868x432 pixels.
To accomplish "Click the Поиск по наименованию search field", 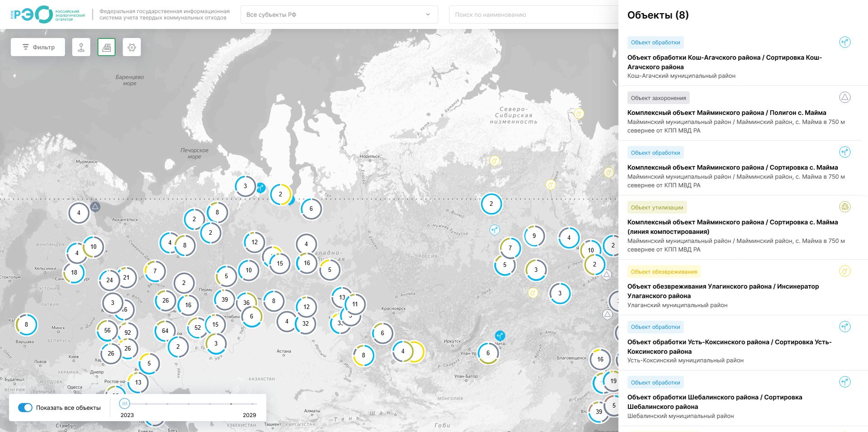I will [x=533, y=14].
